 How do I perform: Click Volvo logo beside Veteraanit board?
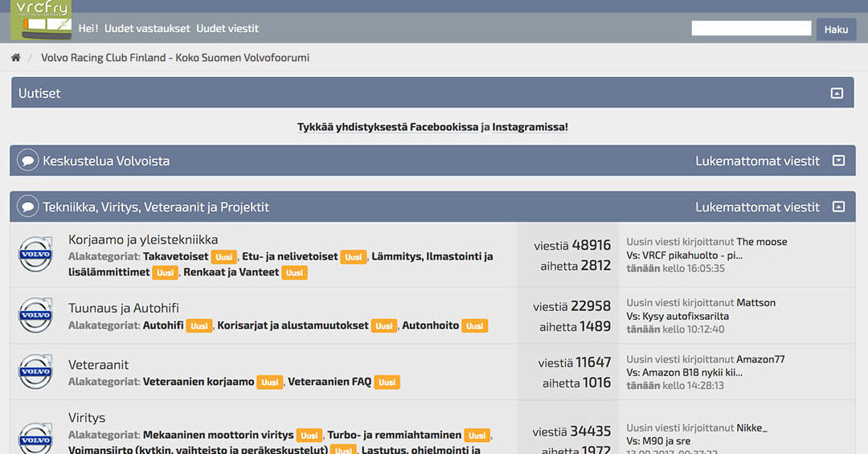pyautogui.click(x=35, y=371)
